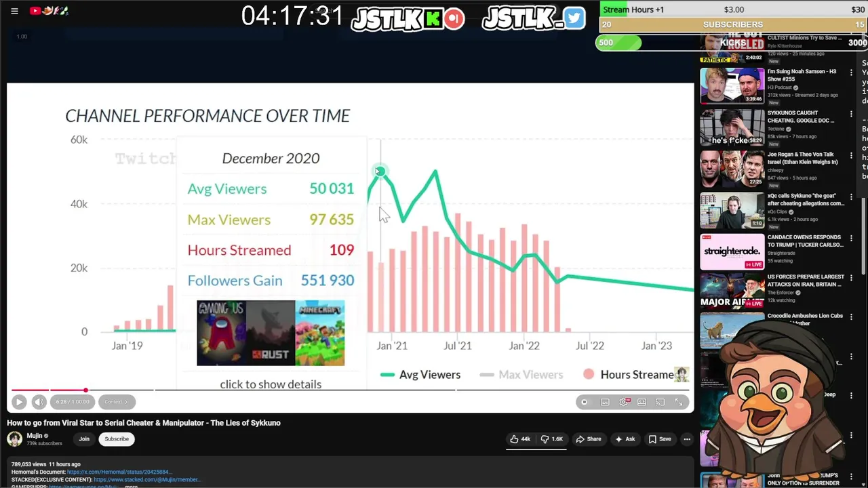Click the '789,053 views 11 hours ago' text
This screenshot has width=868, height=488.
(x=45, y=464)
